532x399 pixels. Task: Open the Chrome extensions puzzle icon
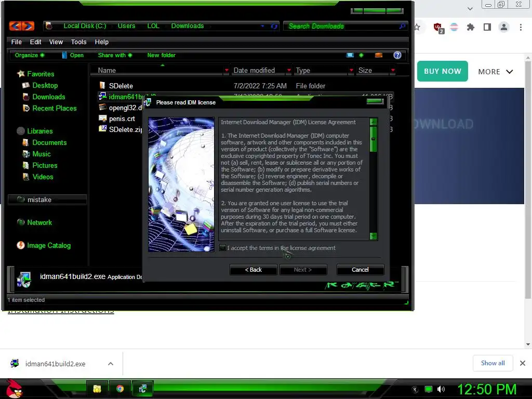[471, 27]
